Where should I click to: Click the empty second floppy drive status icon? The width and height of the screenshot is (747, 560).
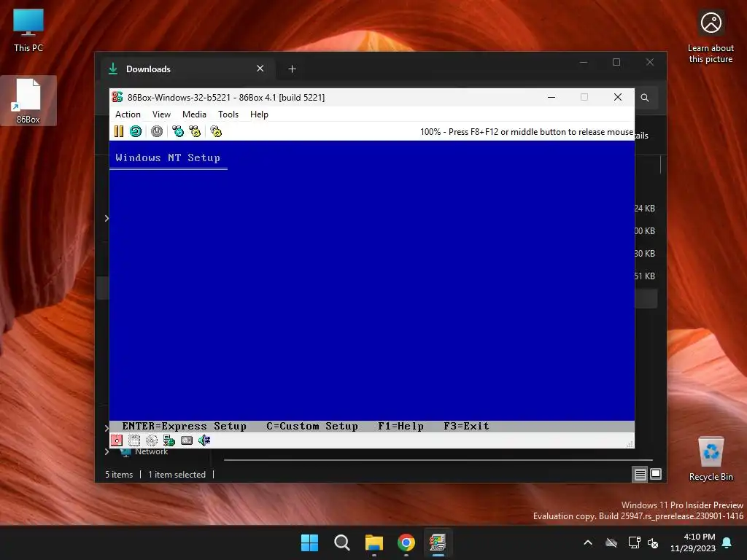(134, 440)
